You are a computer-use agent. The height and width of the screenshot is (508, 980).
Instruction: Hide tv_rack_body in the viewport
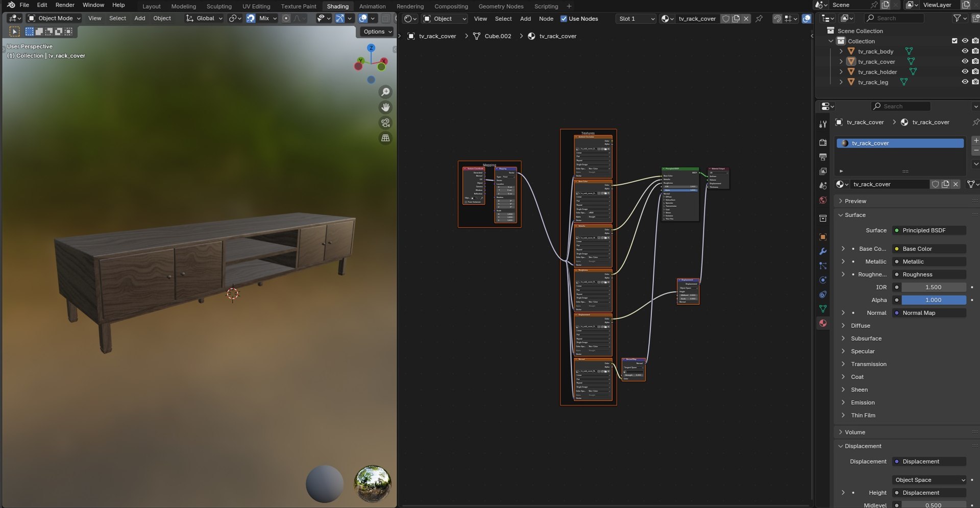965,51
